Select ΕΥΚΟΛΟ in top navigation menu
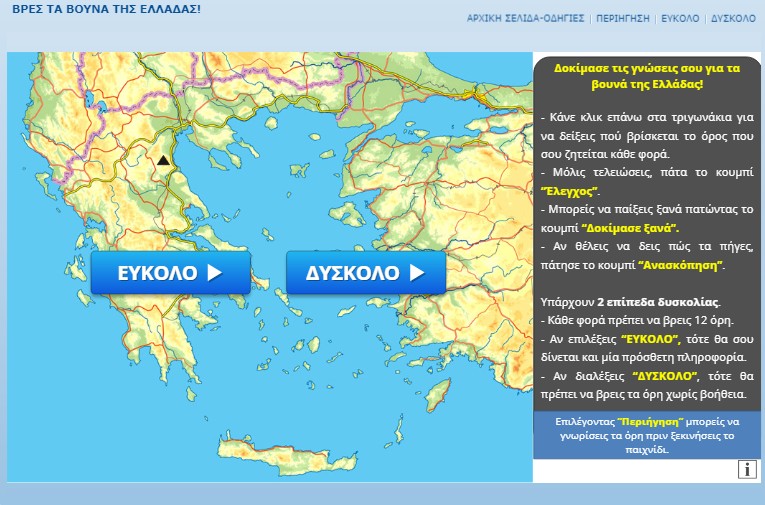765x505 pixels. point(680,19)
